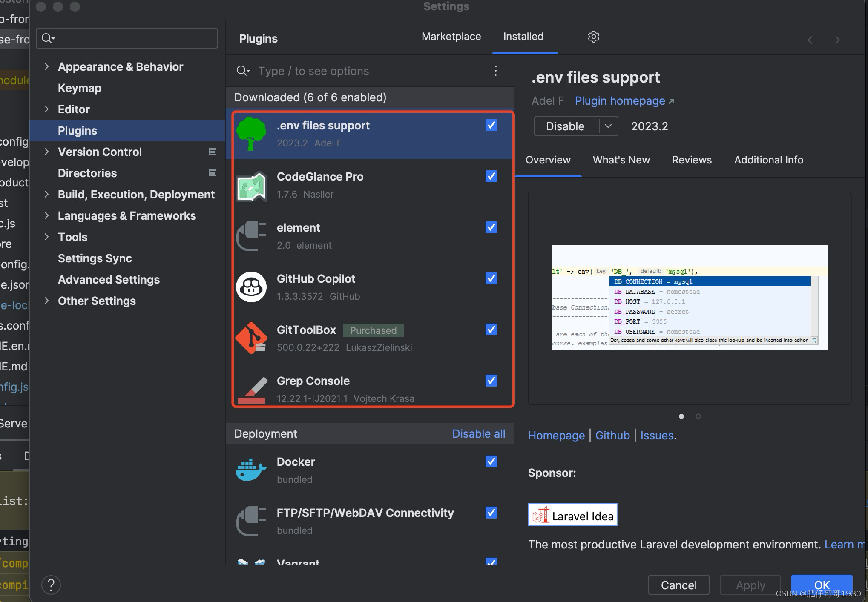Toggle the Docker plugin checkbox
The image size is (868, 602).
point(491,462)
